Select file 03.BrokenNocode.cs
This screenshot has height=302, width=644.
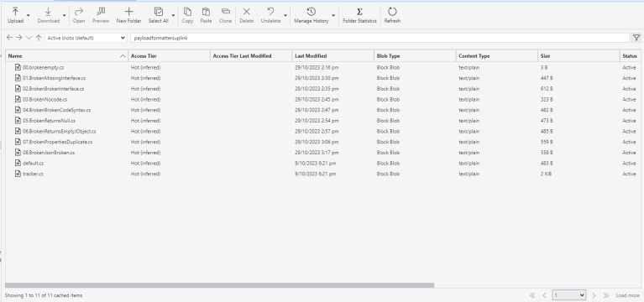45,99
